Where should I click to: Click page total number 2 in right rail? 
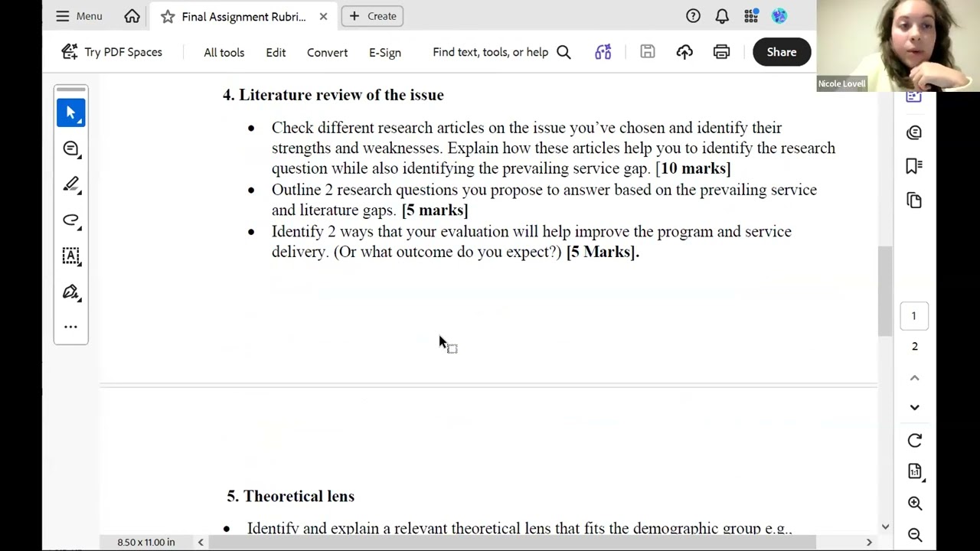(x=914, y=347)
